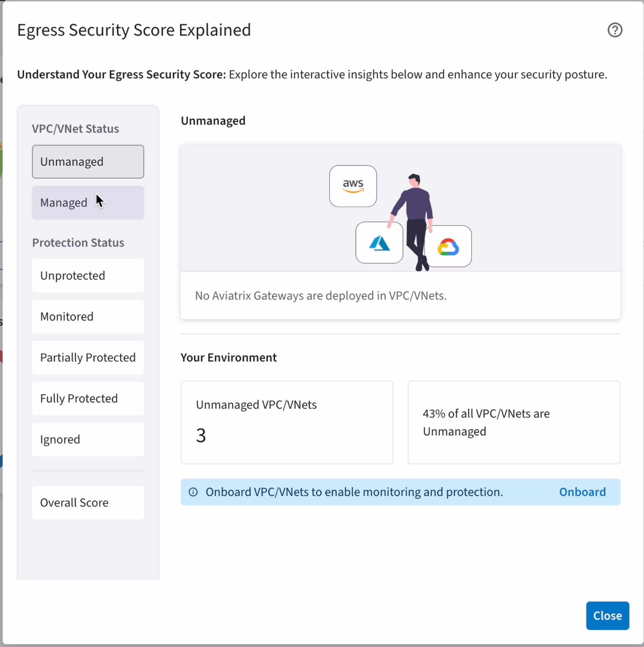Open the Ignored protection status view

[x=88, y=439]
